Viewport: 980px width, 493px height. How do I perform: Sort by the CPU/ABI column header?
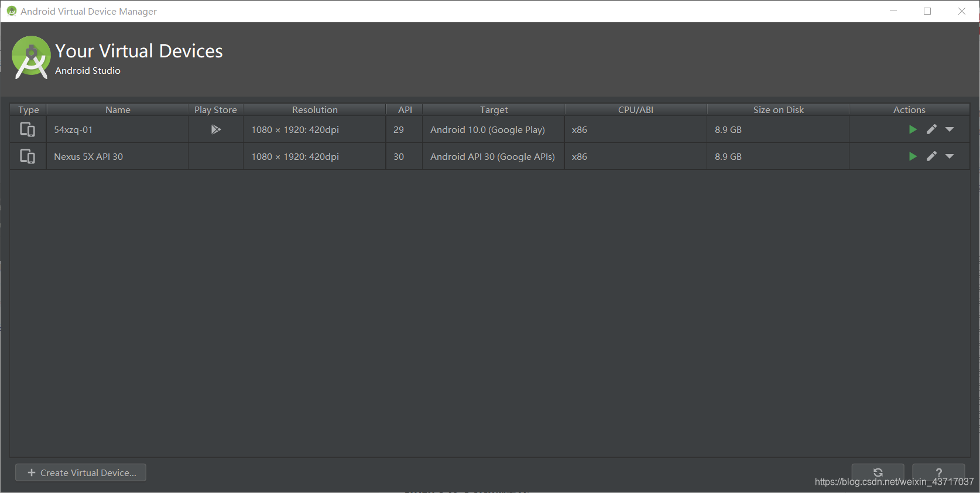(636, 109)
